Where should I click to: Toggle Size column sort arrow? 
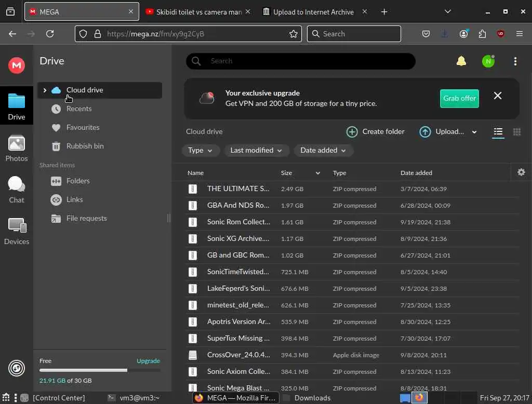(317, 173)
